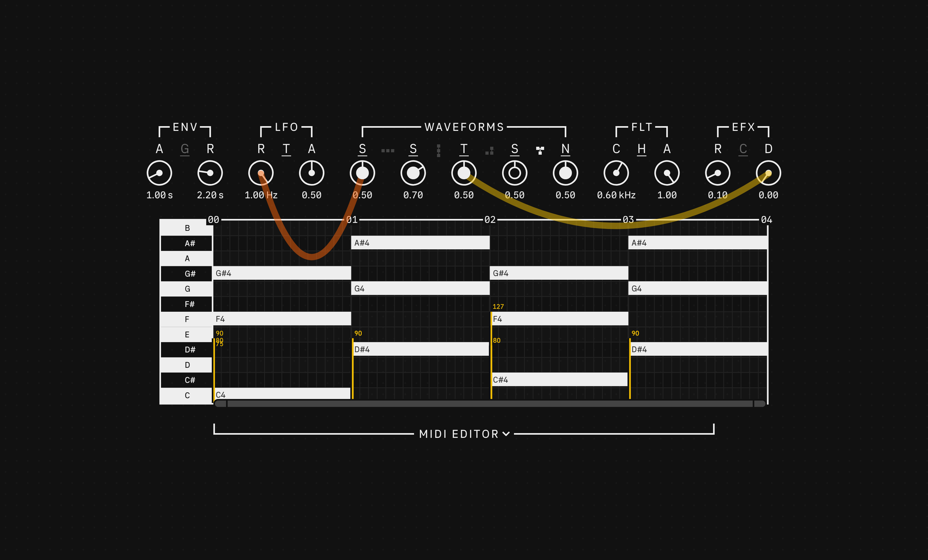Click the noise generator N knob

point(566,173)
